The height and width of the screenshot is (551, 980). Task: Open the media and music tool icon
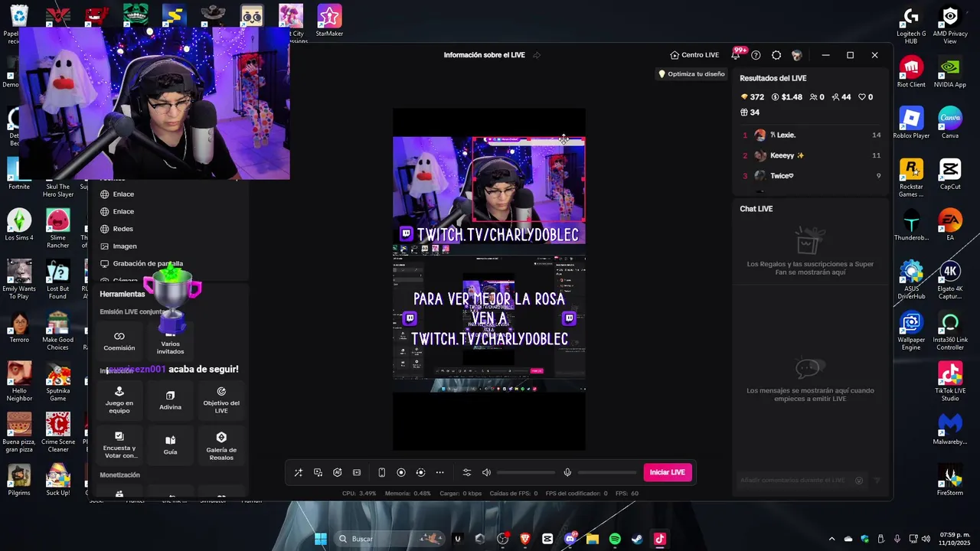318,473
